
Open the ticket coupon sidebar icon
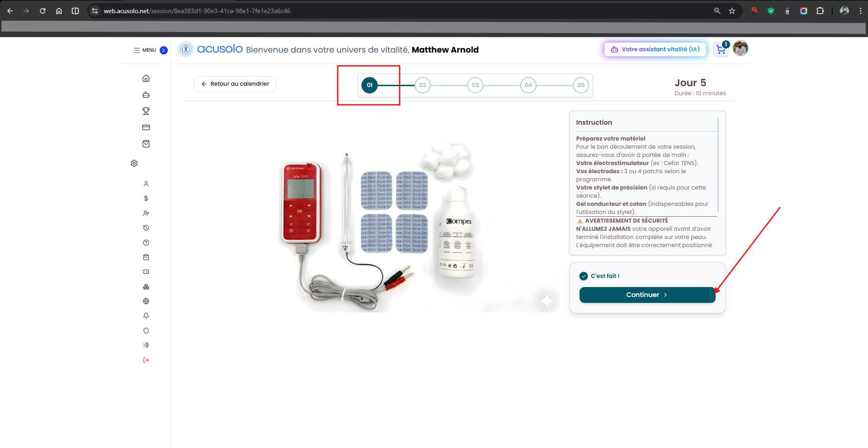click(x=146, y=272)
